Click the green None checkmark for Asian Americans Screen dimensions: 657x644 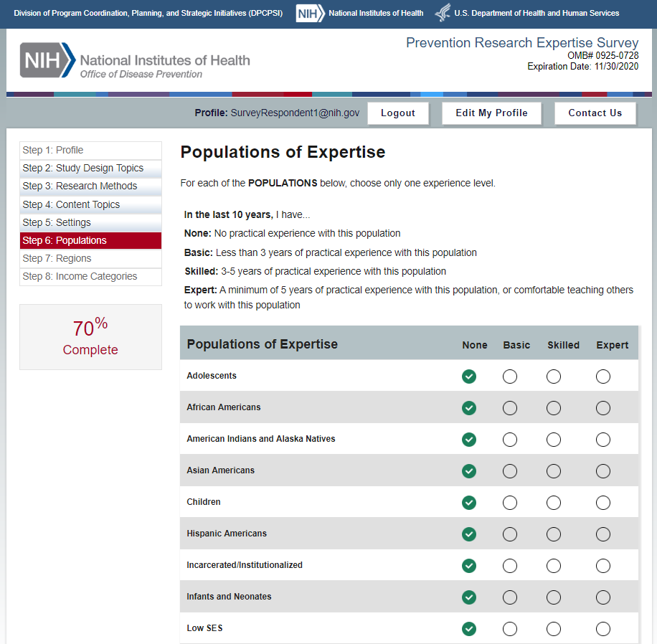[469, 471]
